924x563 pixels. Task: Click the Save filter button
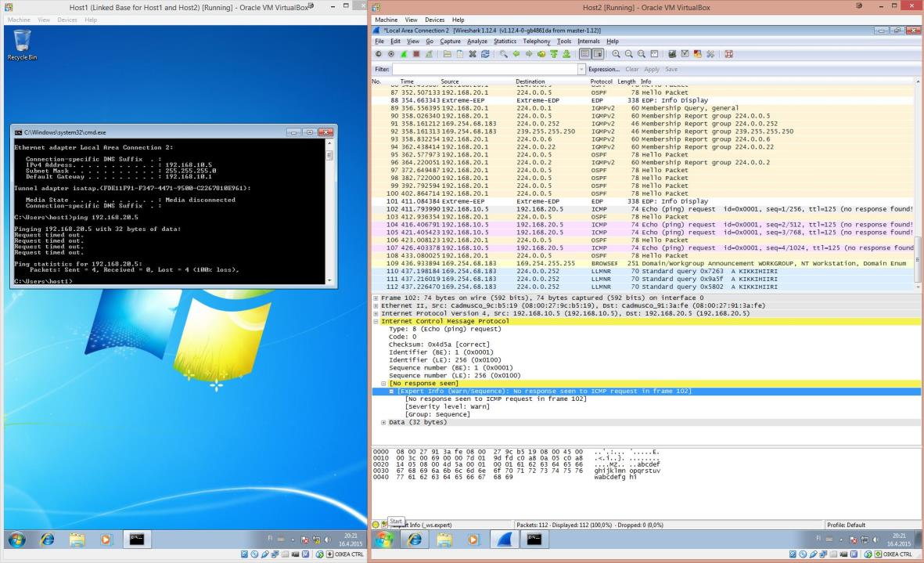[671, 70]
